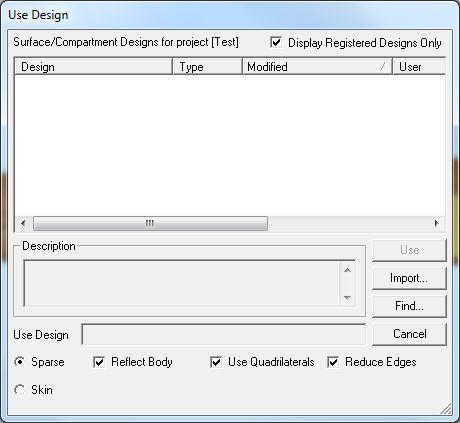Click the Import... button

tap(409, 278)
